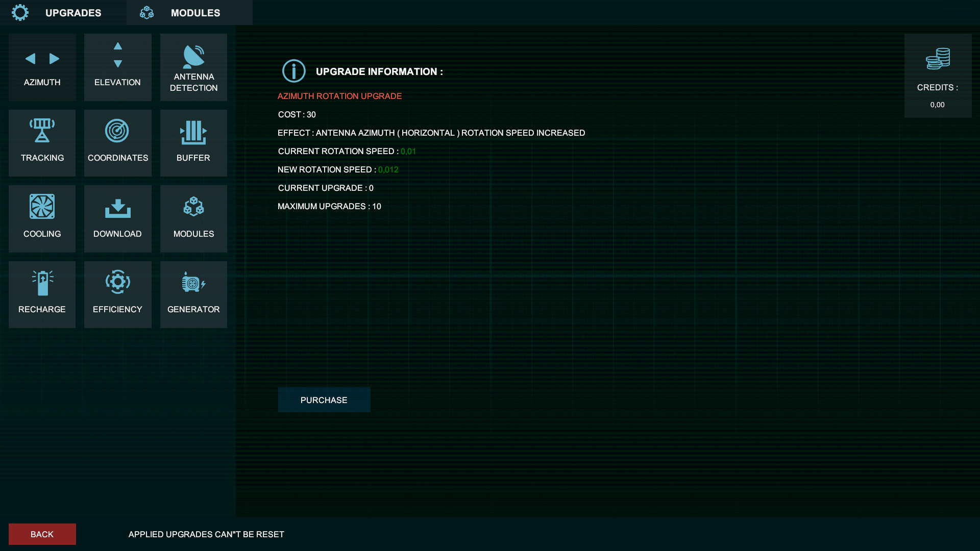Click the BACK button

pos(42,534)
